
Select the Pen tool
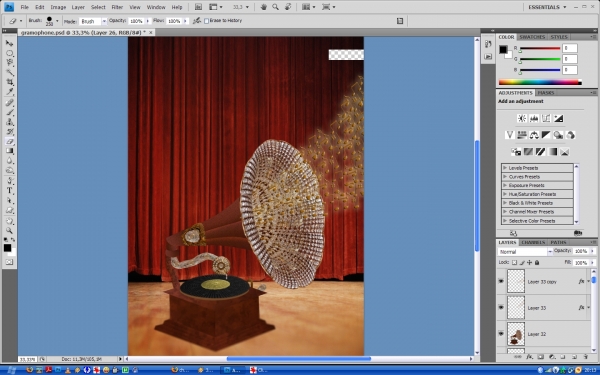[x=9, y=181]
